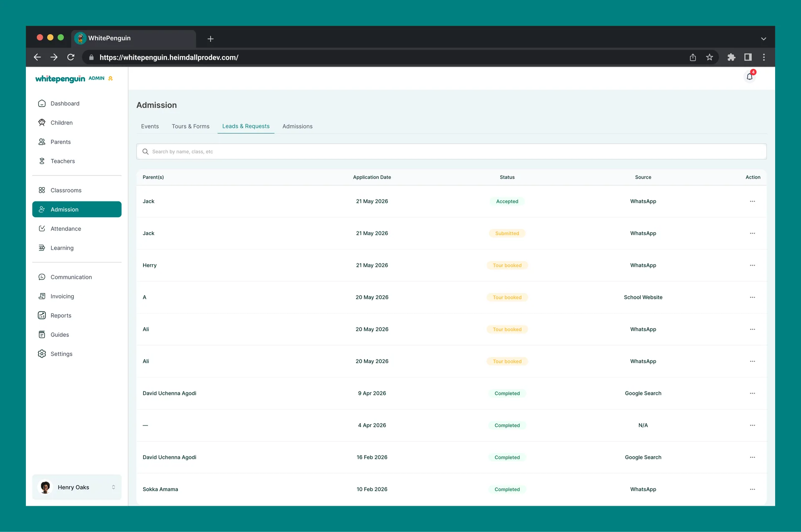
Task: Click the Submitted status badge
Action: click(x=507, y=233)
